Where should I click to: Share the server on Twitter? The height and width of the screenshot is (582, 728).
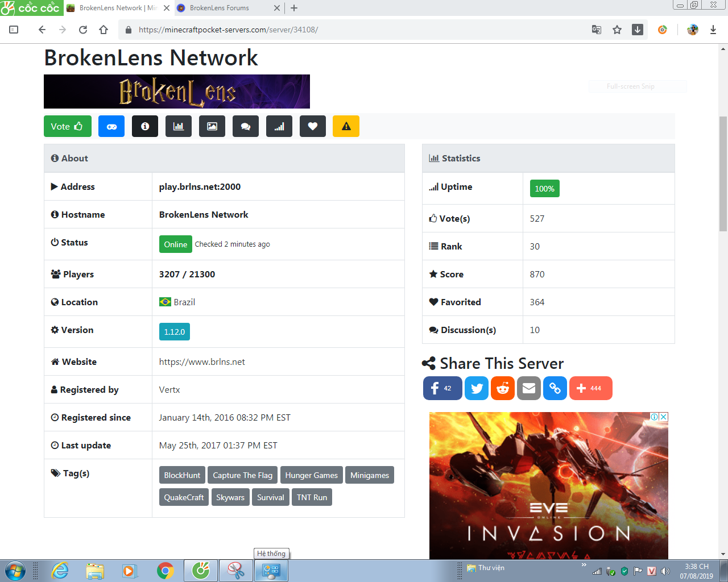click(x=477, y=388)
